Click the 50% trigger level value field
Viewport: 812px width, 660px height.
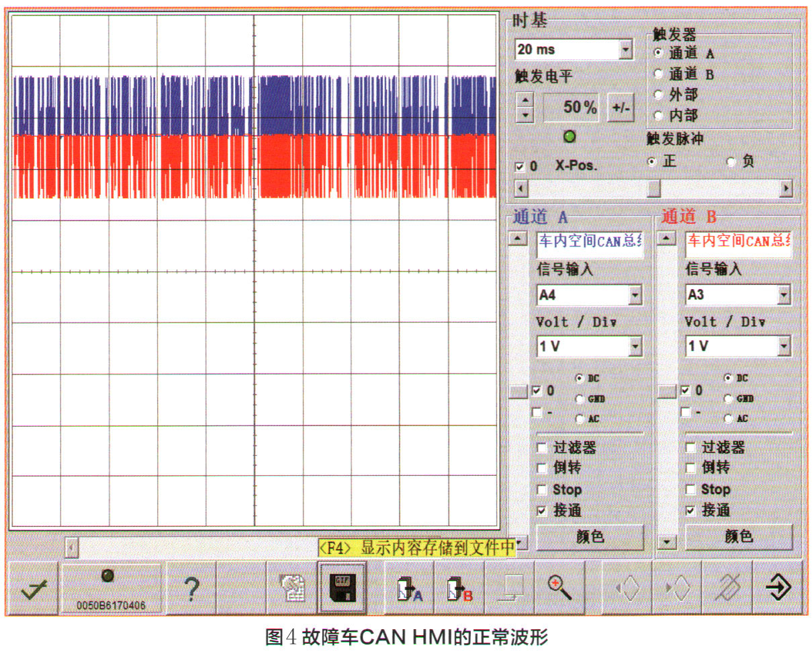pos(570,108)
